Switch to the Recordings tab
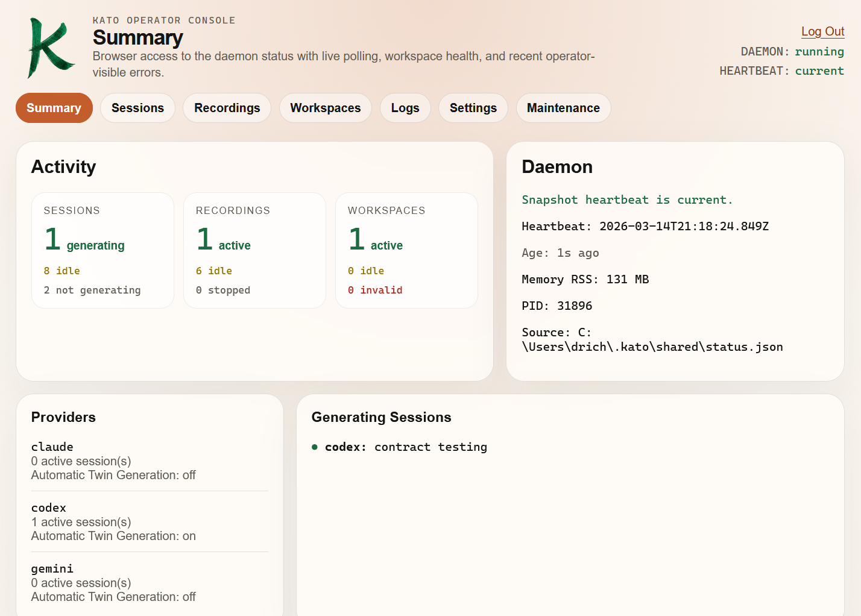Viewport: 861px width, 616px height. pos(227,108)
